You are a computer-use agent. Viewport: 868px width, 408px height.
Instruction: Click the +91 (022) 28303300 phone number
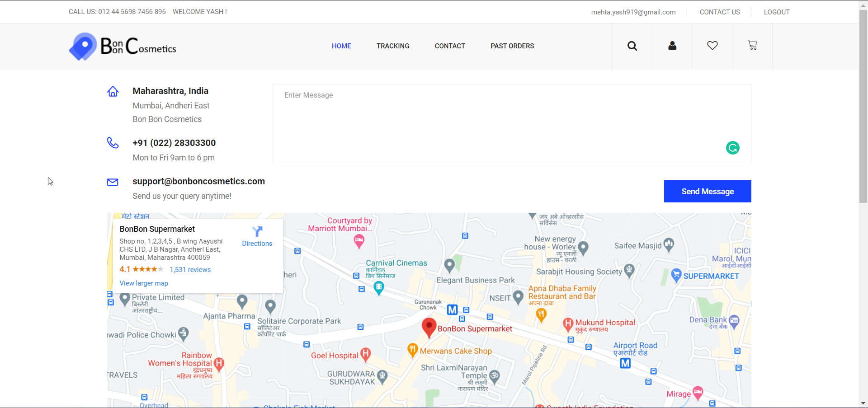click(x=174, y=143)
